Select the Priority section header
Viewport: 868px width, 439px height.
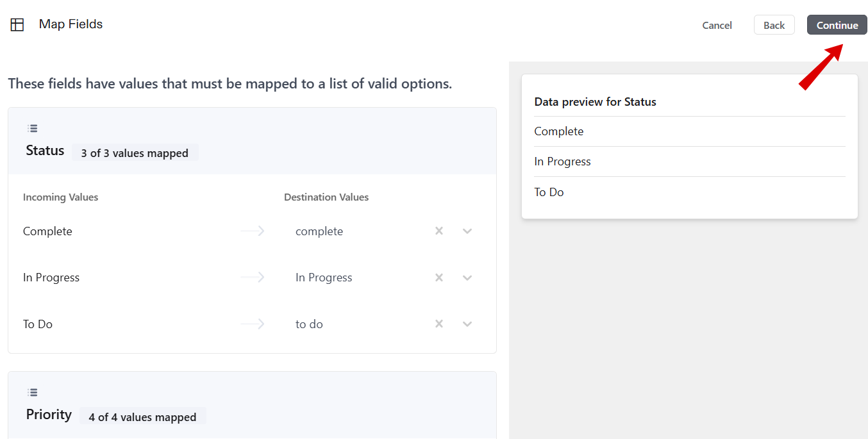click(x=48, y=414)
